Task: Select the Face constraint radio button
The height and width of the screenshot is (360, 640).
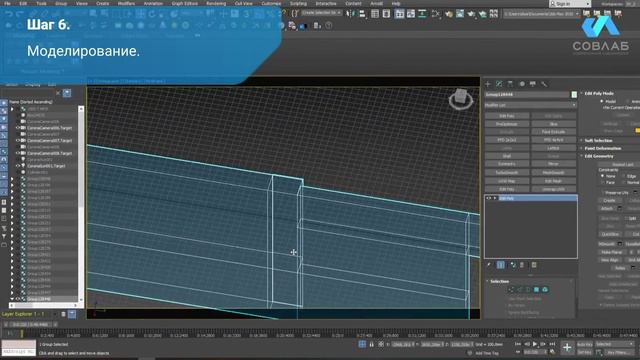Action: 602,182
